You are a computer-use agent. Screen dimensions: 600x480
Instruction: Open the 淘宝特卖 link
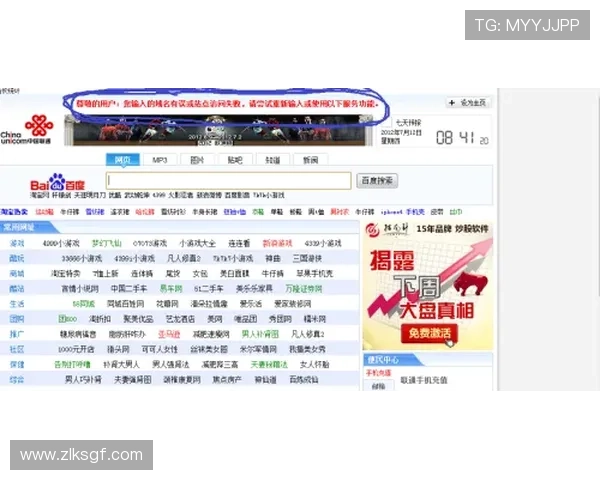click(66, 273)
